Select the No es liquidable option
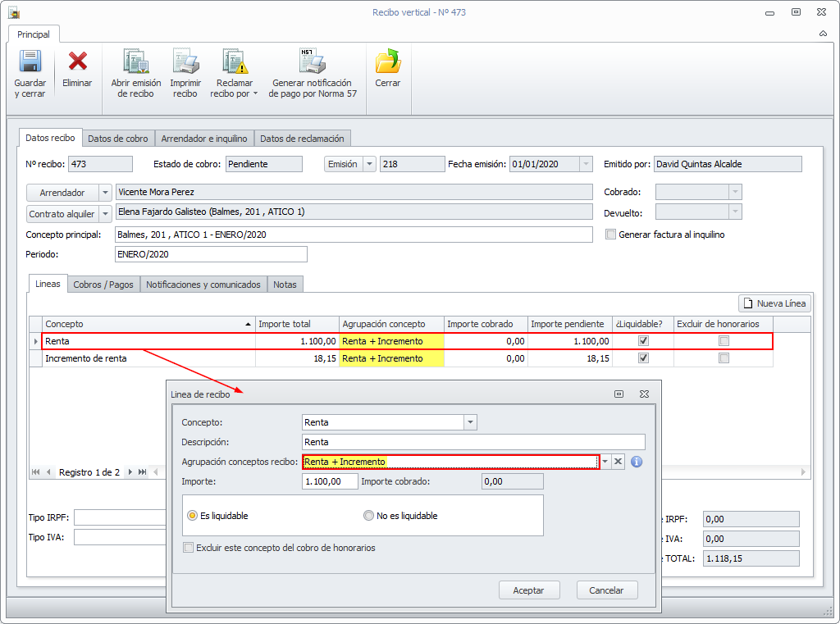The width and height of the screenshot is (840, 624). 369,516
